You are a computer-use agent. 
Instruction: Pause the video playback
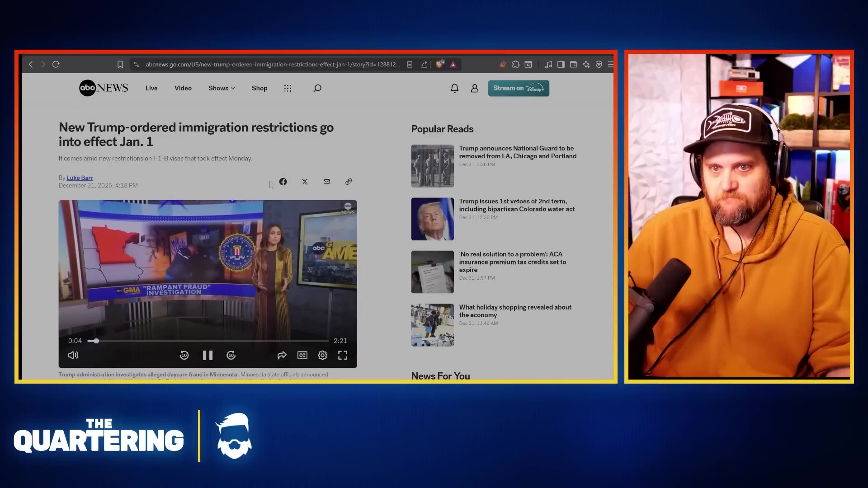coord(208,356)
